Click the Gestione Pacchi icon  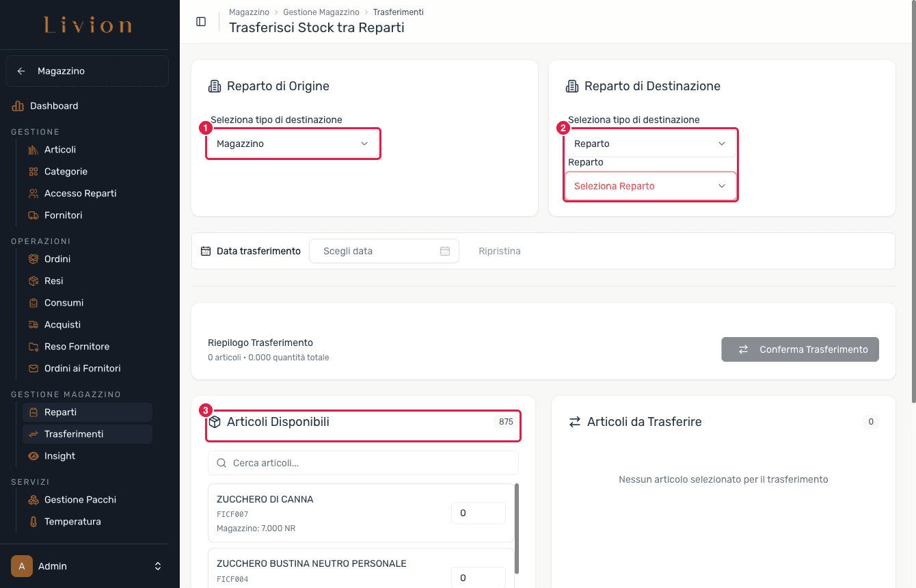click(33, 500)
